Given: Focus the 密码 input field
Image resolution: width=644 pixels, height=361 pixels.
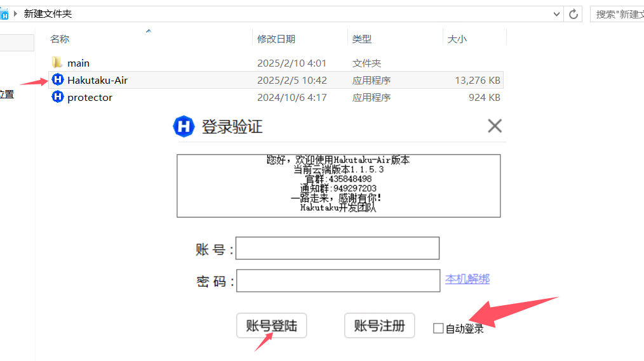Looking at the screenshot, I should pos(339,280).
